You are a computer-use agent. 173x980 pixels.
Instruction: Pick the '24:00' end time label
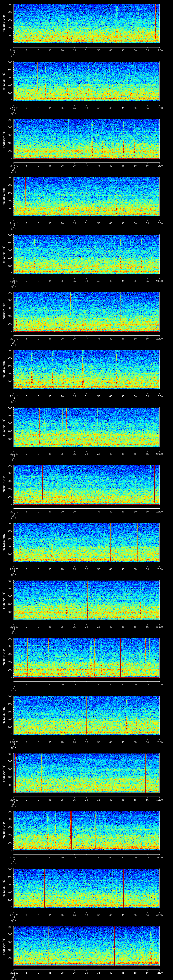coord(159,454)
